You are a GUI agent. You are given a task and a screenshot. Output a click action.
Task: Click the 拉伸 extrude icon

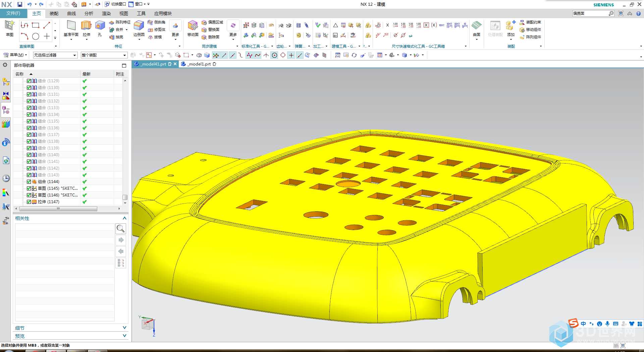[x=86, y=26]
